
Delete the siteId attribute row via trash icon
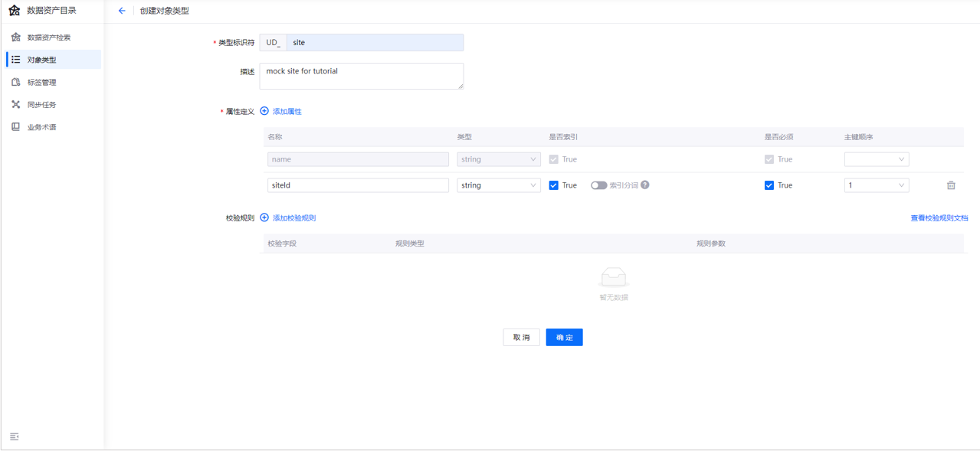tap(951, 185)
